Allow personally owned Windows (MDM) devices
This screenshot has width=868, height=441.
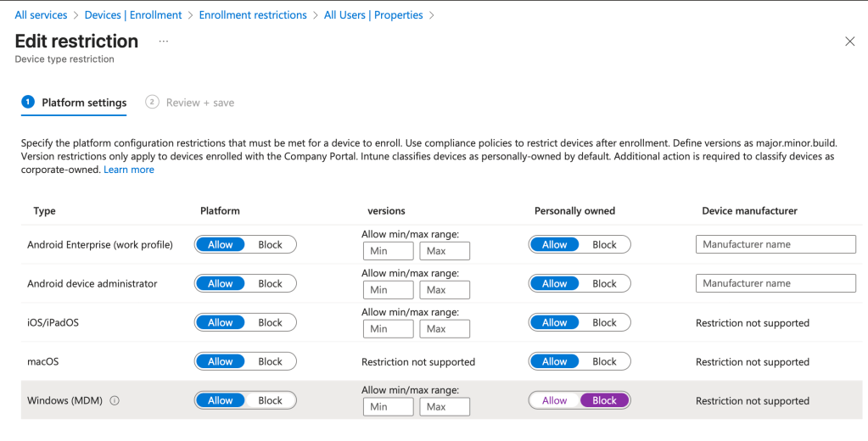pos(554,400)
